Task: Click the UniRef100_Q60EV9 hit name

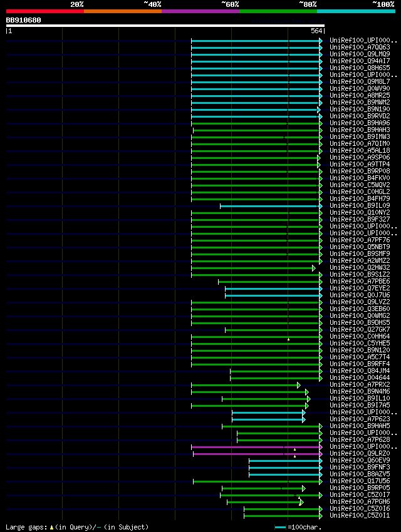Action: click(x=360, y=461)
